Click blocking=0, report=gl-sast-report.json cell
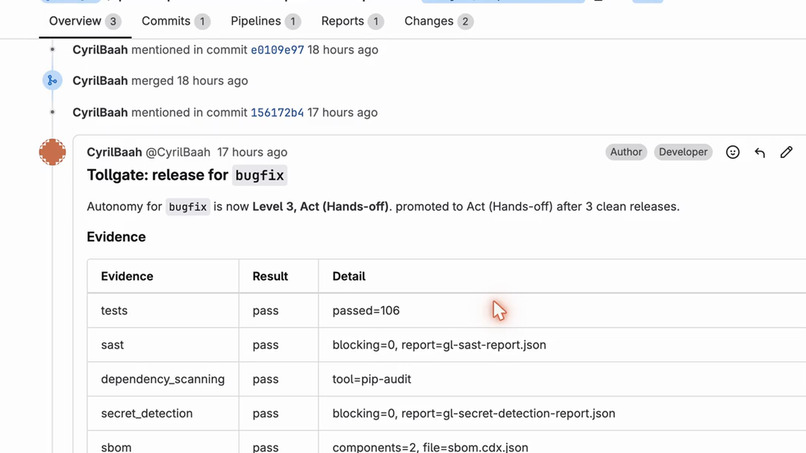 click(562, 345)
